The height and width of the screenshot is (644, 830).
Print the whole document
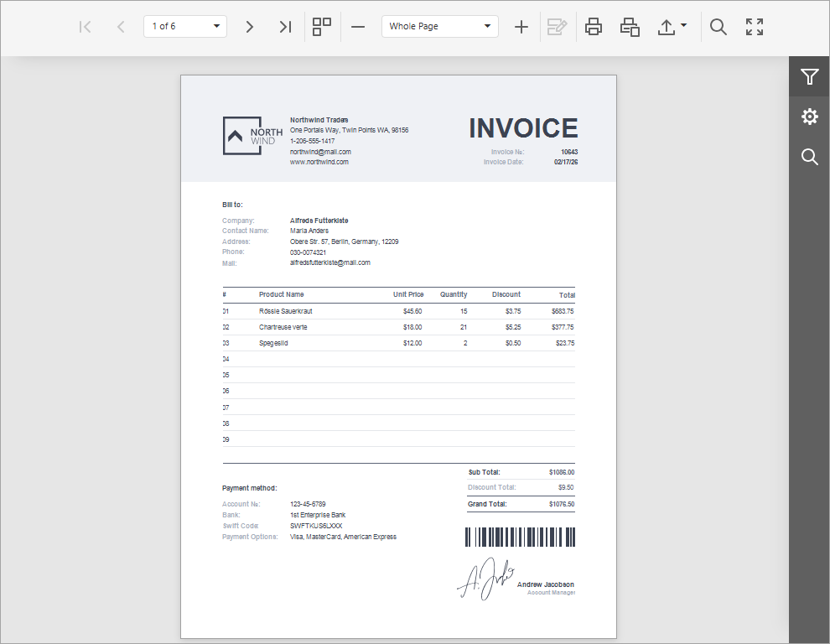(x=594, y=27)
